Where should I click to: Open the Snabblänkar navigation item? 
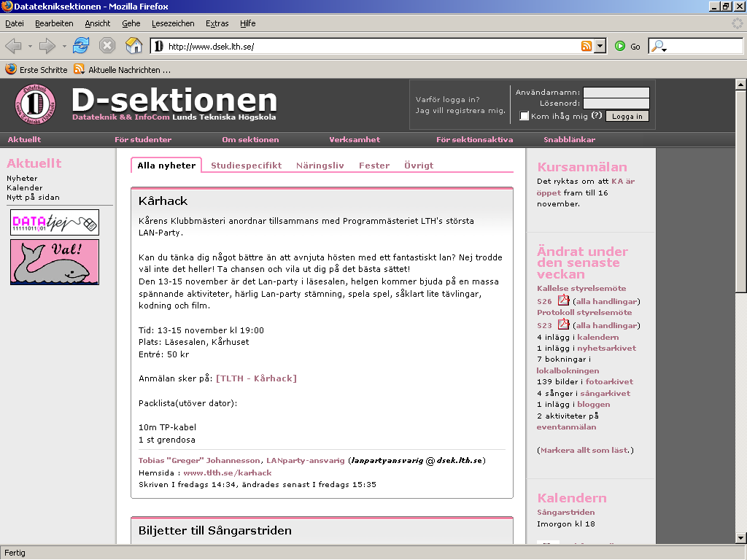pos(569,139)
